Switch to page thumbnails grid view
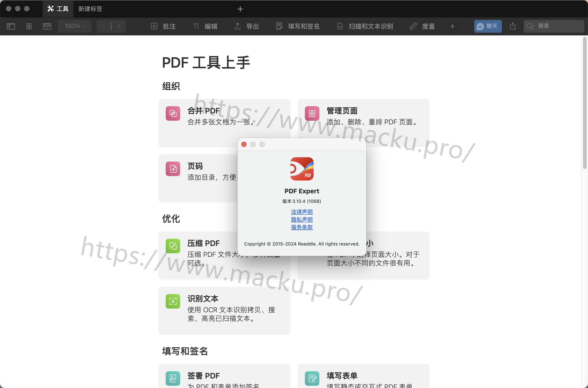588x388 pixels. (x=29, y=26)
